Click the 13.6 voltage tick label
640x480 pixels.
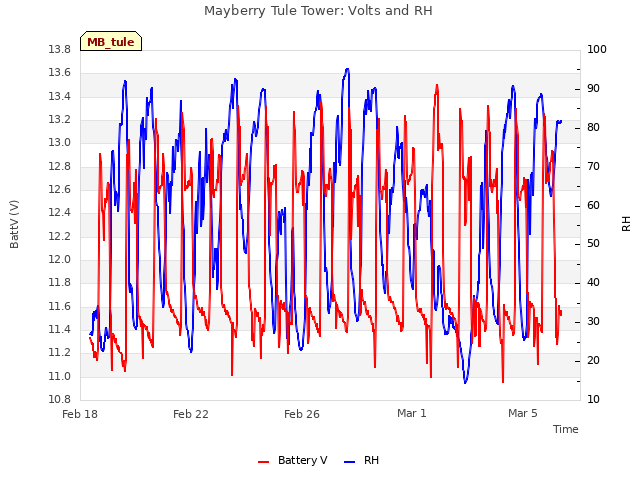pyautogui.click(x=59, y=73)
